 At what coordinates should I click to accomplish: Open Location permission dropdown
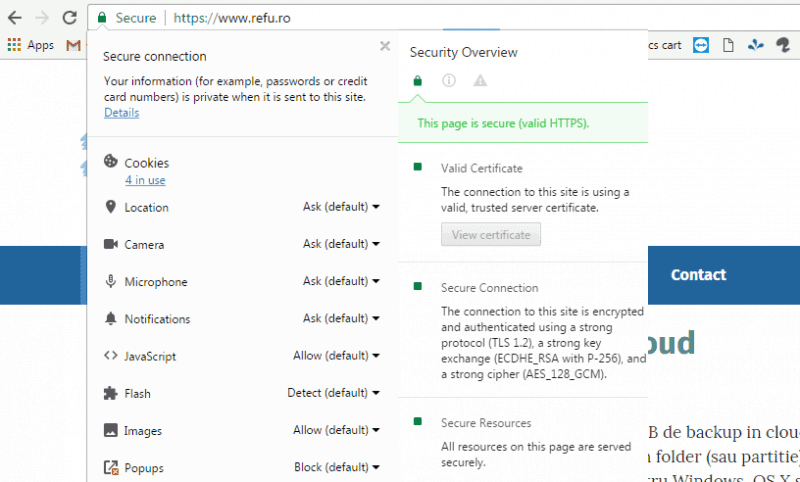tap(341, 207)
